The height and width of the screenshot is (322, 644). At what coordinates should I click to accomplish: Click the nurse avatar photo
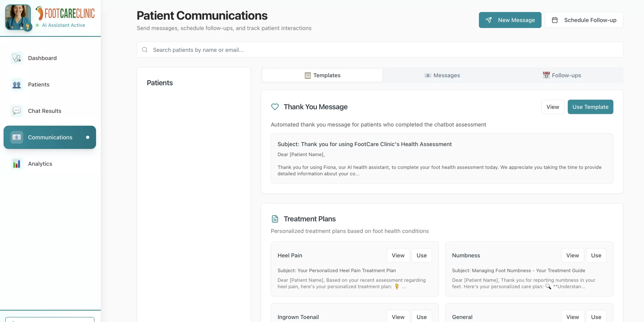click(x=18, y=17)
